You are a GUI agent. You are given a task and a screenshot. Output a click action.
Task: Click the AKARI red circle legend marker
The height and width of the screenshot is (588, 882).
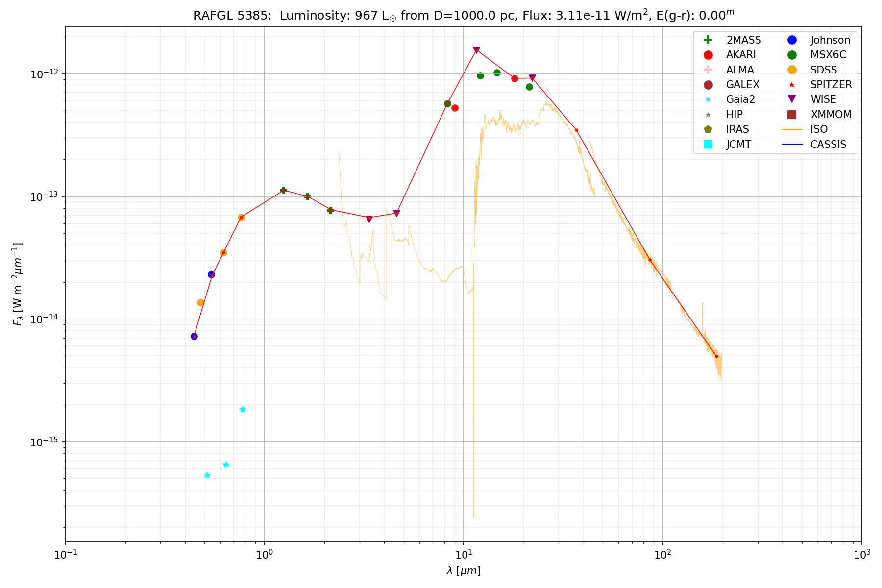pyautogui.click(x=708, y=55)
